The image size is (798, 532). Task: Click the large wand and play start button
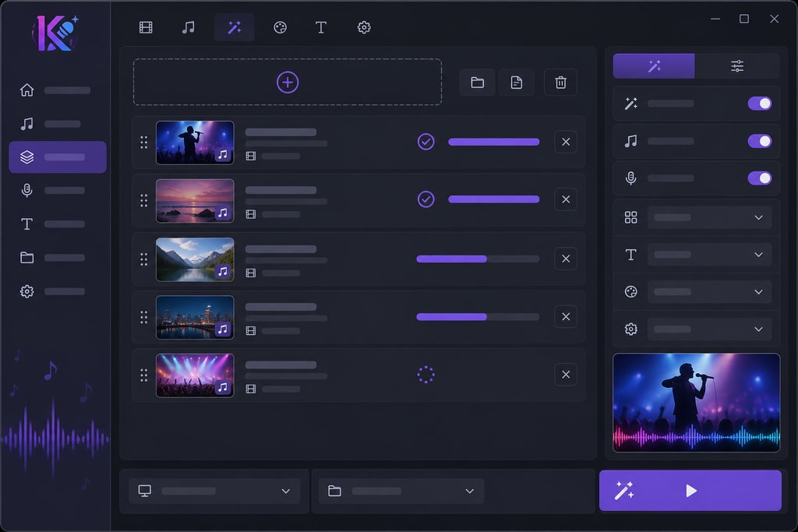coord(690,490)
